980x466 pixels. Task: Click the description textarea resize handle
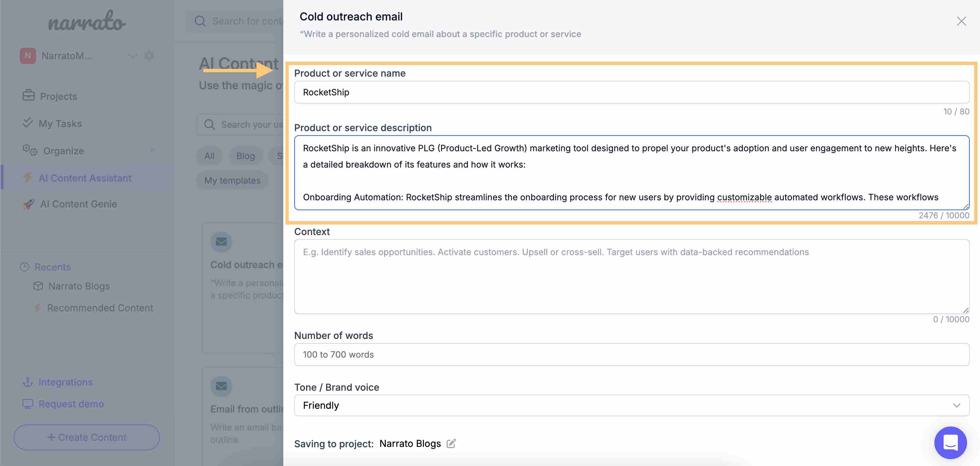click(x=966, y=206)
